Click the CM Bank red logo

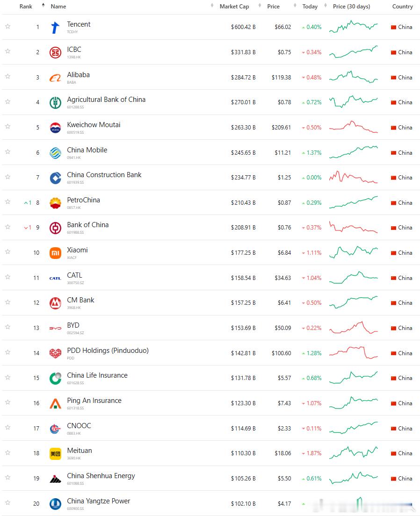pyautogui.click(x=55, y=303)
